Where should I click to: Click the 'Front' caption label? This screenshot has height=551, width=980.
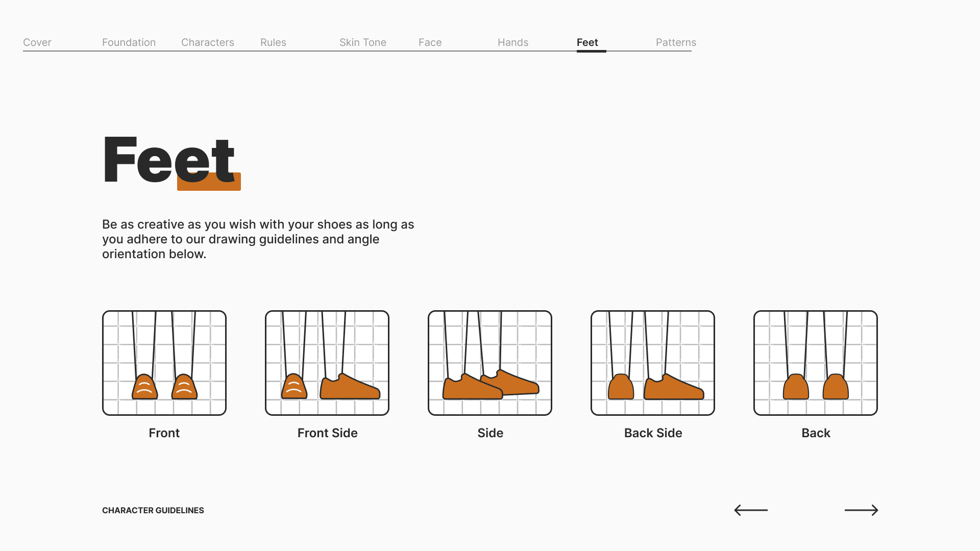tap(164, 433)
